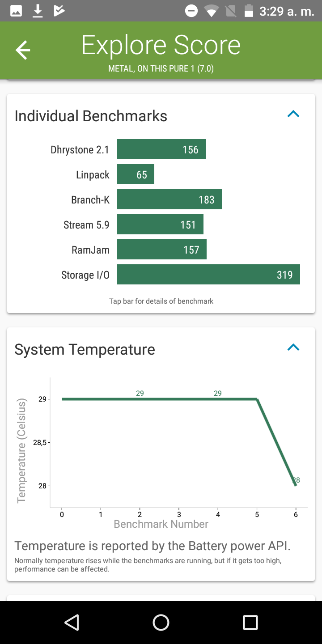Tap the Explore Score title
The height and width of the screenshot is (644, 322).
pyautogui.click(x=161, y=45)
